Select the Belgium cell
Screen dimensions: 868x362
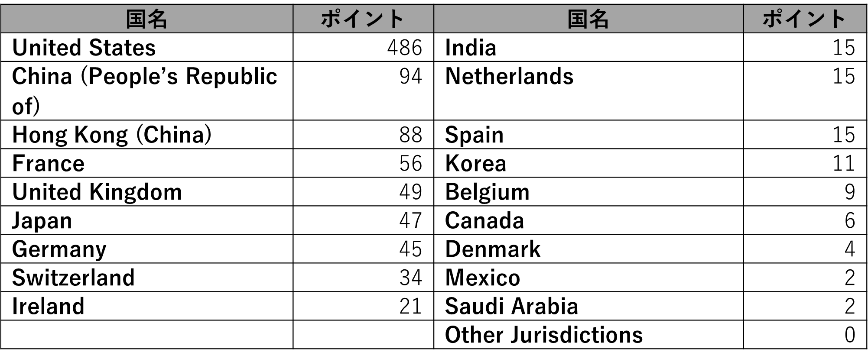(588, 192)
